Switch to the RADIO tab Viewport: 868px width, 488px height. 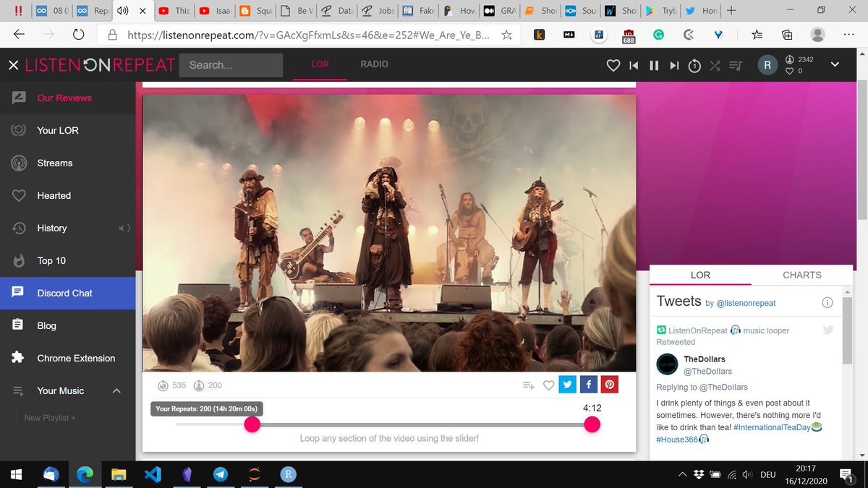tap(374, 63)
